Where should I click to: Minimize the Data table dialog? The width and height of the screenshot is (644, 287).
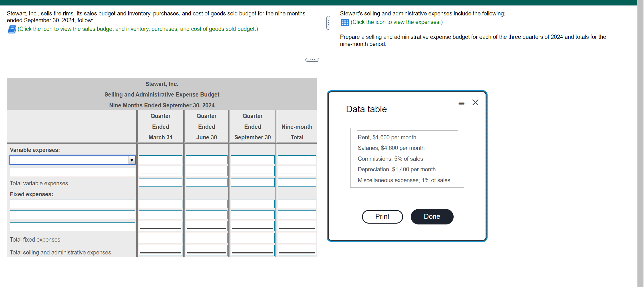[x=461, y=103]
